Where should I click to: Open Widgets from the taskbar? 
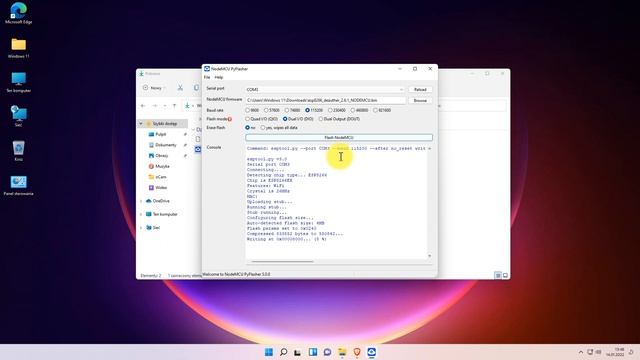[x=313, y=352]
